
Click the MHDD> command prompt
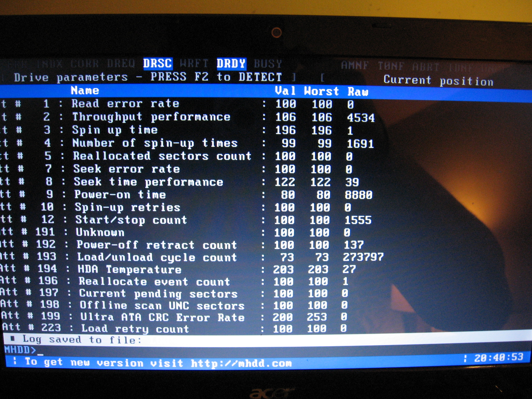(x=20, y=350)
